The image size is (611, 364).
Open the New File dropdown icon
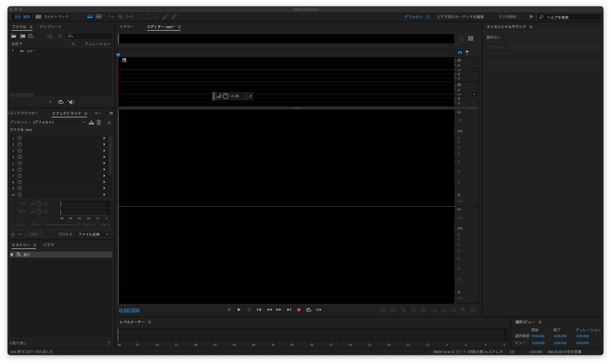pos(31,36)
